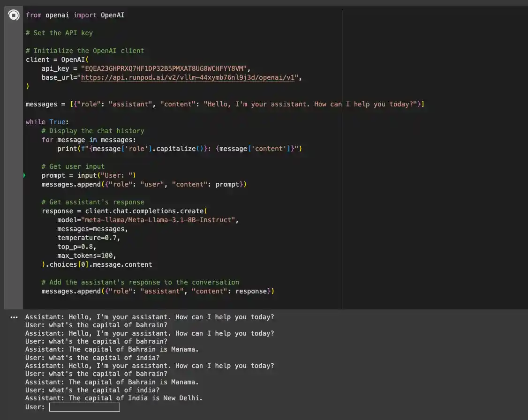The image size is (528, 420).
Task: Click the initial messages list assignment line
Action: [225, 104]
